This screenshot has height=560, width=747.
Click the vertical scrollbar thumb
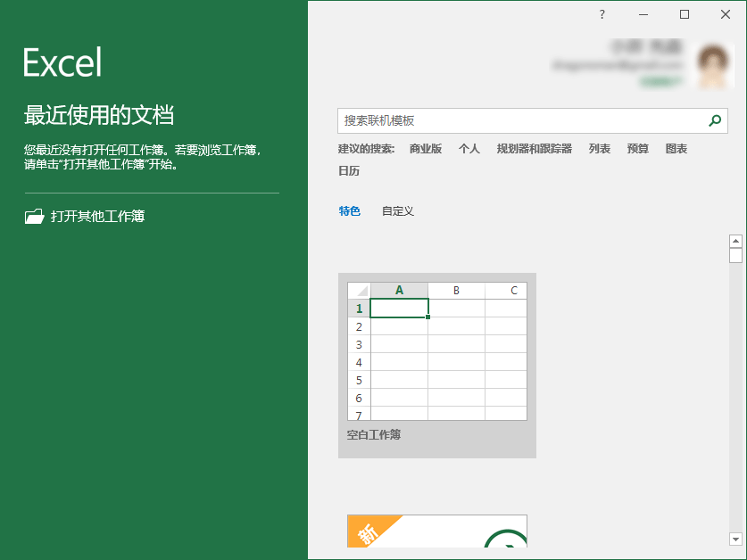[x=735, y=256]
